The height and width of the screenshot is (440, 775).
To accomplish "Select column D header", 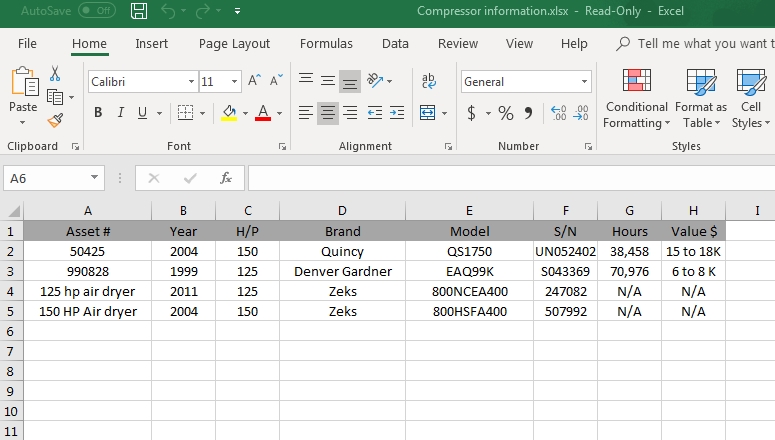I will click(x=342, y=211).
